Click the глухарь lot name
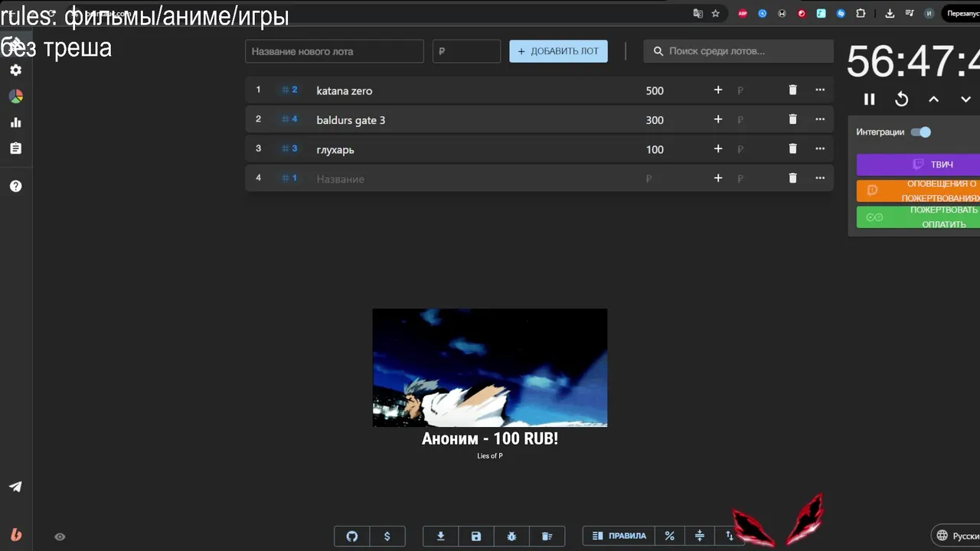The width and height of the screenshot is (980, 551). click(x=335, y=150)
